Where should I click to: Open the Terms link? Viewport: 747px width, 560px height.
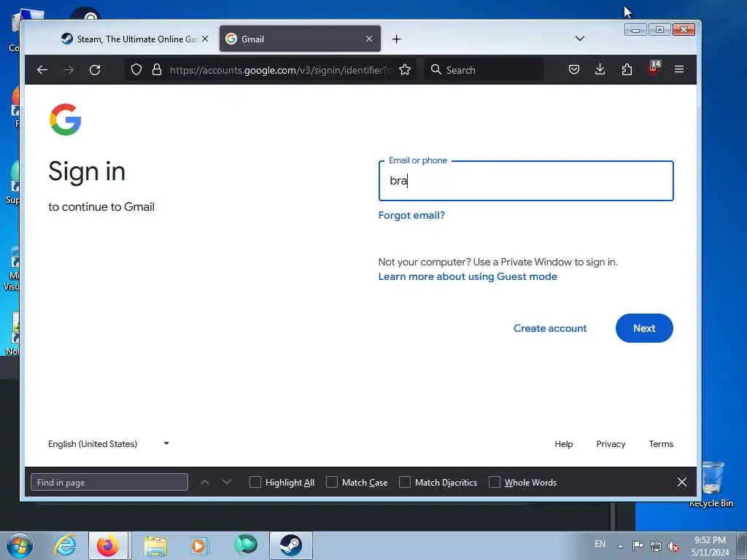click(x=661, y=444)
